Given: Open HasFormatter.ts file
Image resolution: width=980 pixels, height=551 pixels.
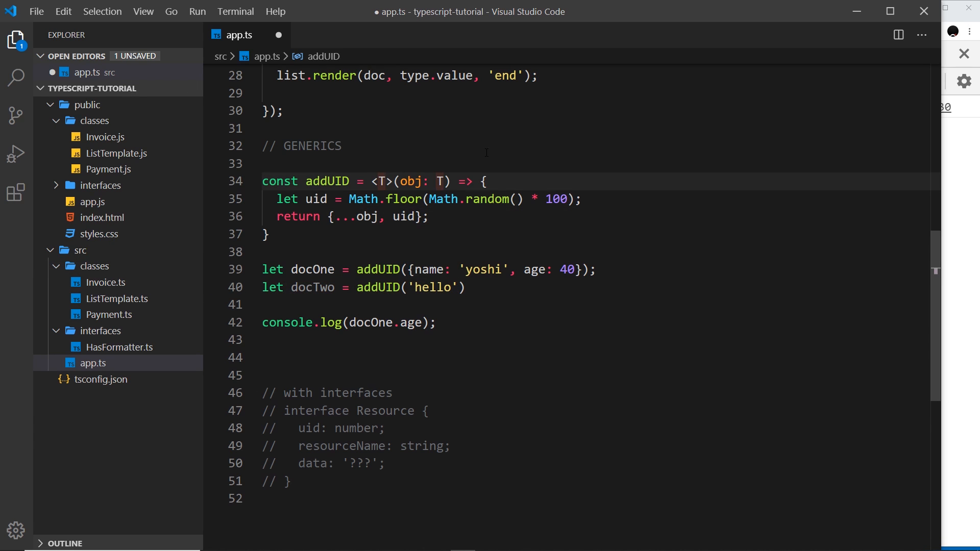Looking at the screenshot, I should [x=119, y=347].
